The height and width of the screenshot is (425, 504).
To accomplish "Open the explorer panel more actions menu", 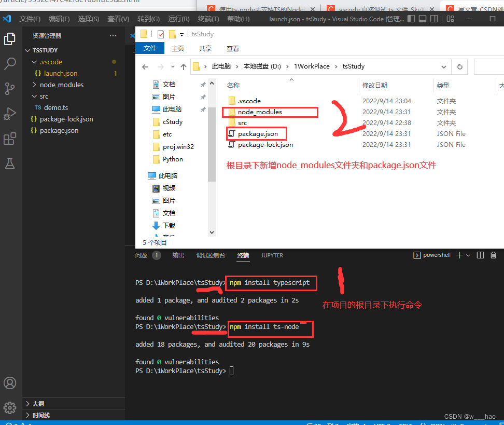I will coord(113,36).
